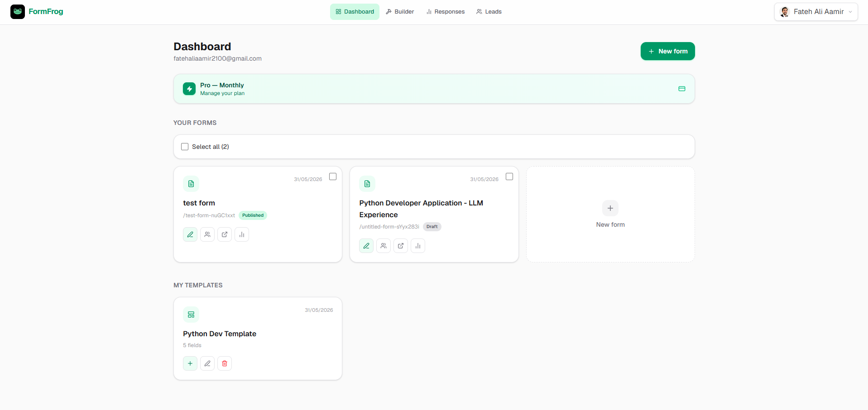Create form from Python Dev Template plus icon
868x410 pixels.
tap(190, 363)
